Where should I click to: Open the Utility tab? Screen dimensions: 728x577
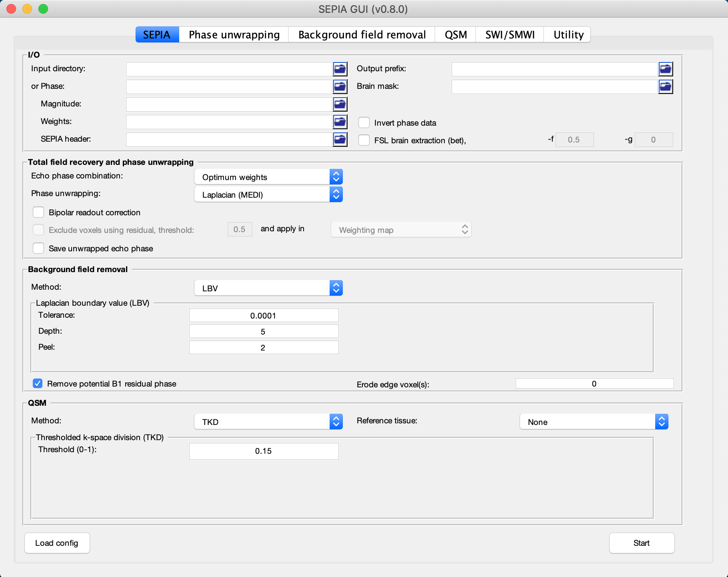[x=568, y=35]
